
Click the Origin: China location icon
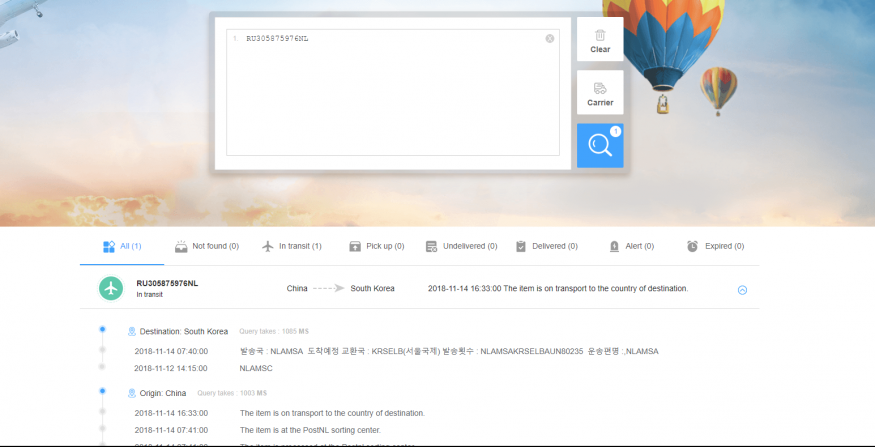pos(132,393)
